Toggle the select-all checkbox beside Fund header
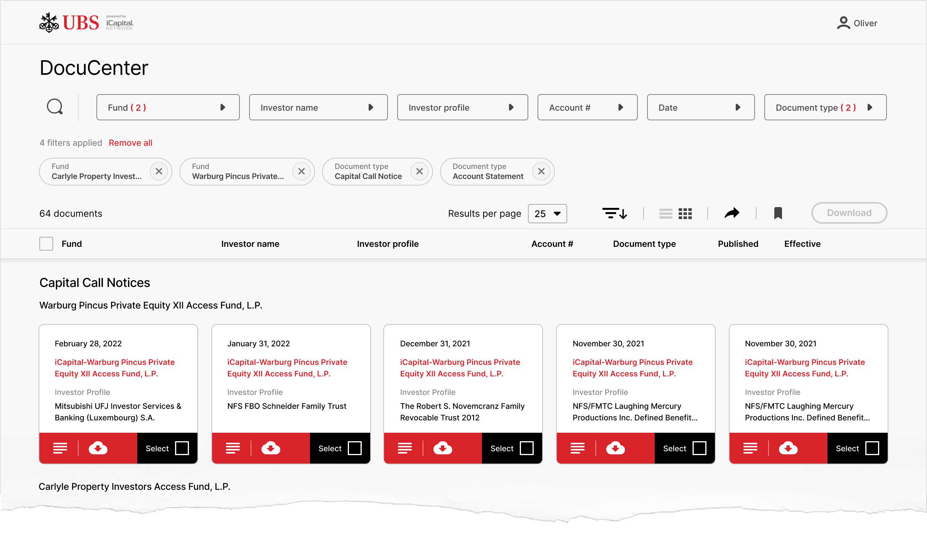 (x=46, y=244)
